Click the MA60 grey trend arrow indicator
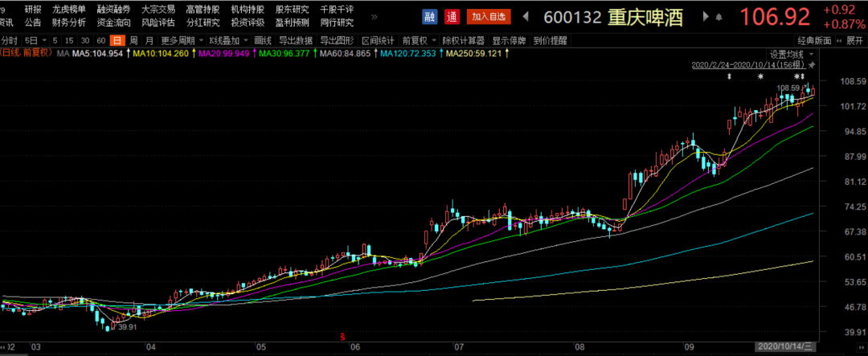The height and width of the screenshot is (356, 868). pos(375,54)
